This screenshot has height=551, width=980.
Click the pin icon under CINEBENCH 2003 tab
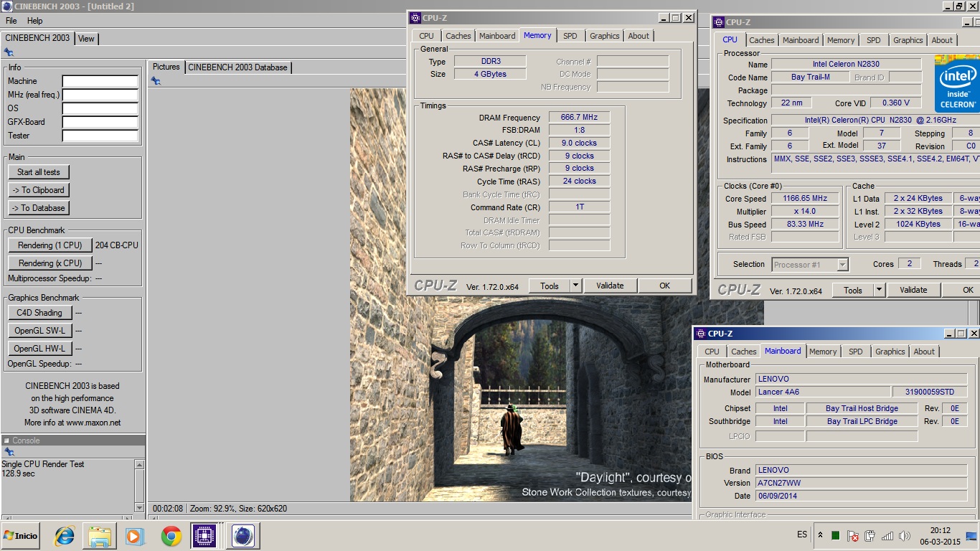tap(9, 52)
